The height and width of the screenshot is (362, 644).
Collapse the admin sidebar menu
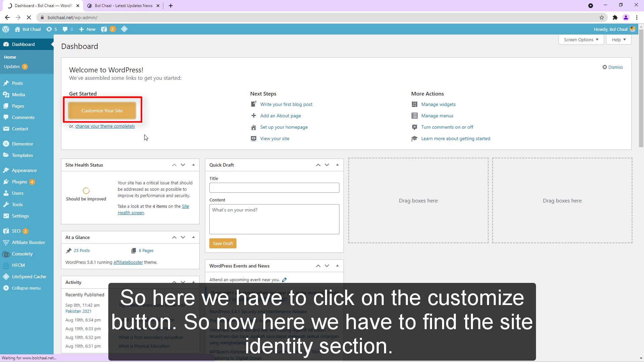click(26, 288)
